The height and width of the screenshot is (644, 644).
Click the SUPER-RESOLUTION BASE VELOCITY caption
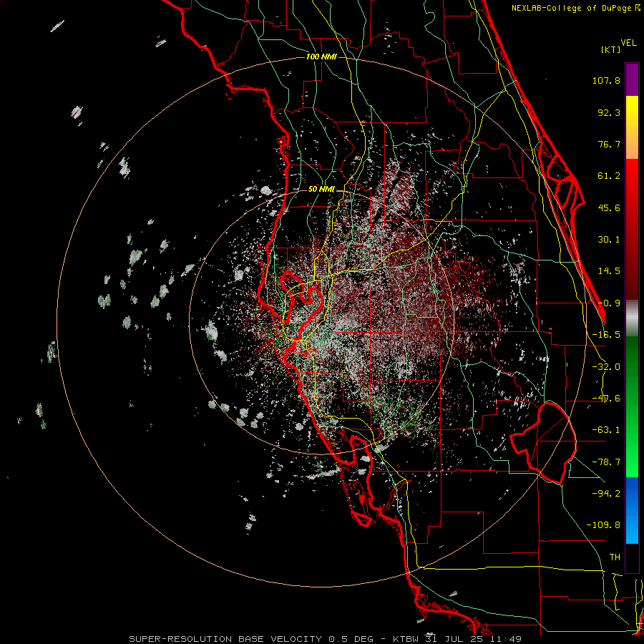[x=326, y=639]
